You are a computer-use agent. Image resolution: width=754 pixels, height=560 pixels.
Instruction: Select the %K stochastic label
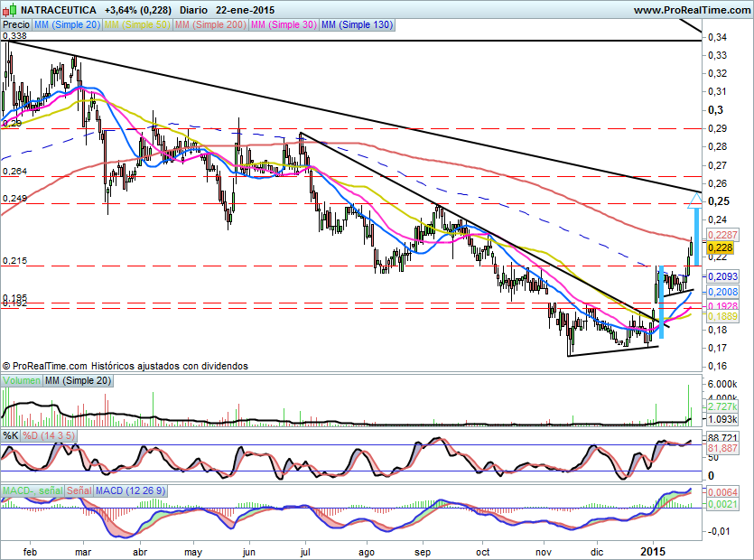click(x=11, y=436)
